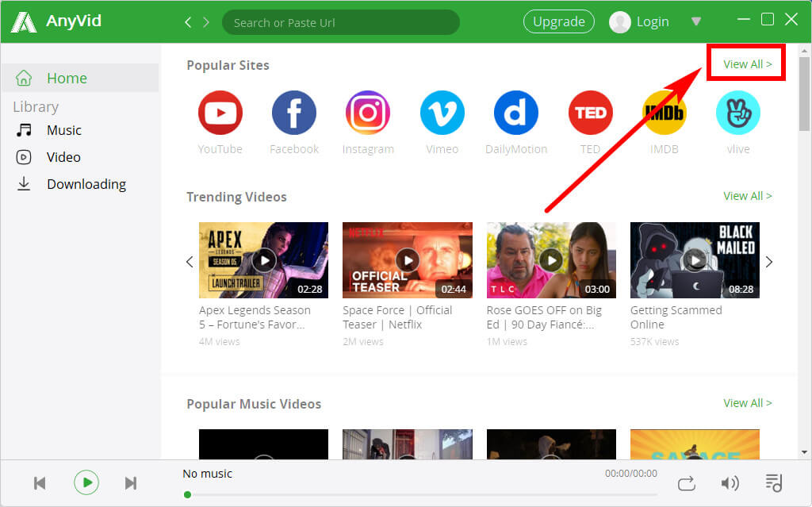The image size is (812, 507).
Task: View all Popular Sites
Action: (x=747, y=64)
